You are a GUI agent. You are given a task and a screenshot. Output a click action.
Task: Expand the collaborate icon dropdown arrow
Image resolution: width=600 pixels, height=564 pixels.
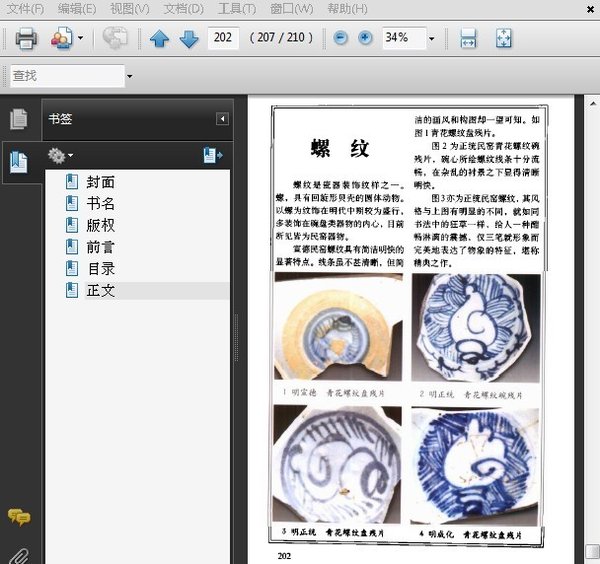coord(80,38)
